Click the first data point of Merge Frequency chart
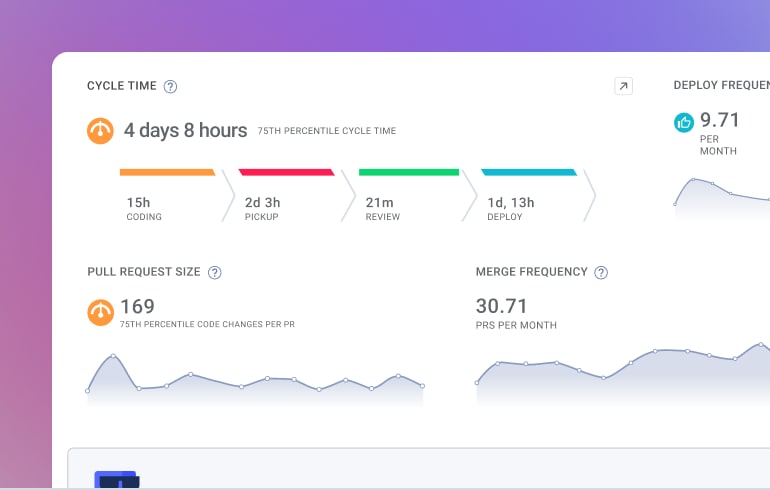This screenshot has height=490, width=770. click(477, 382)
